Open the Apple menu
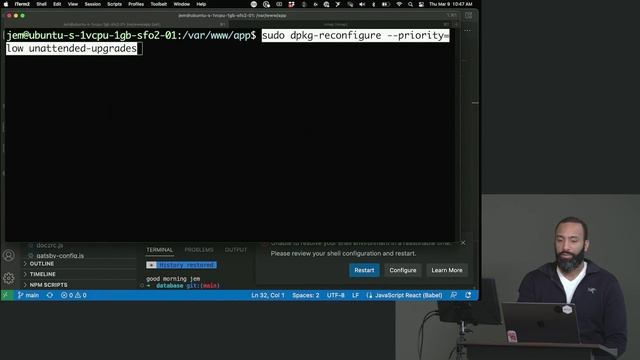This screenshot has height=360, width=640. pos(6,4)
